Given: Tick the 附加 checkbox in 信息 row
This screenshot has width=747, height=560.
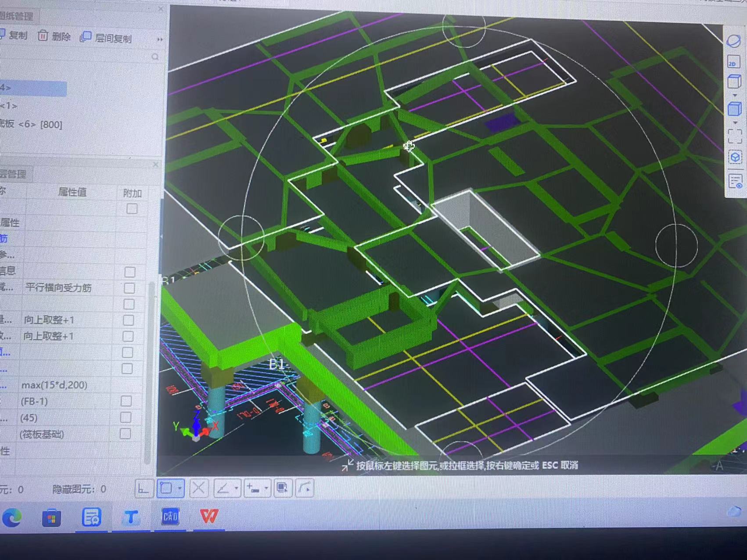Looking at the screenshot, I should (x=130, y=272).
